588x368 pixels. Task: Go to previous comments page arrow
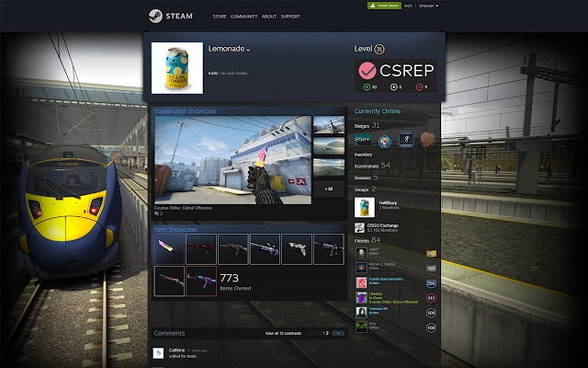tap(312, 333)
